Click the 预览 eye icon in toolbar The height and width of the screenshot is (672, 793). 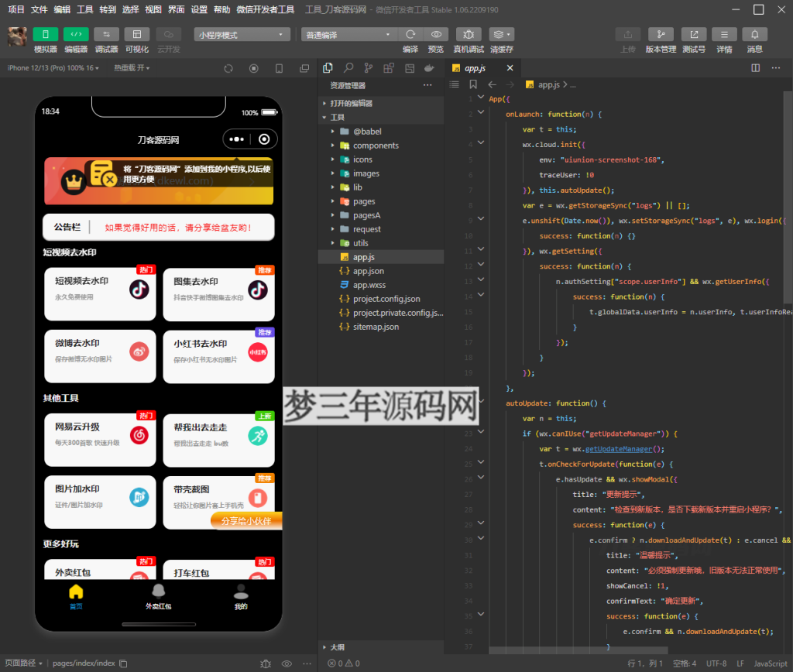[x=436, y=35]
